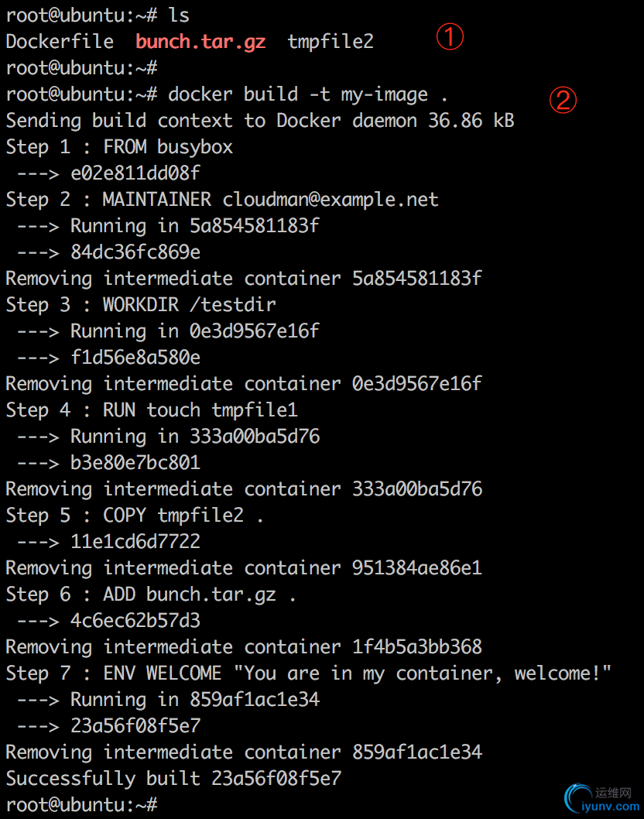Click the Step 1 FROM busybox line

(119, 147)
